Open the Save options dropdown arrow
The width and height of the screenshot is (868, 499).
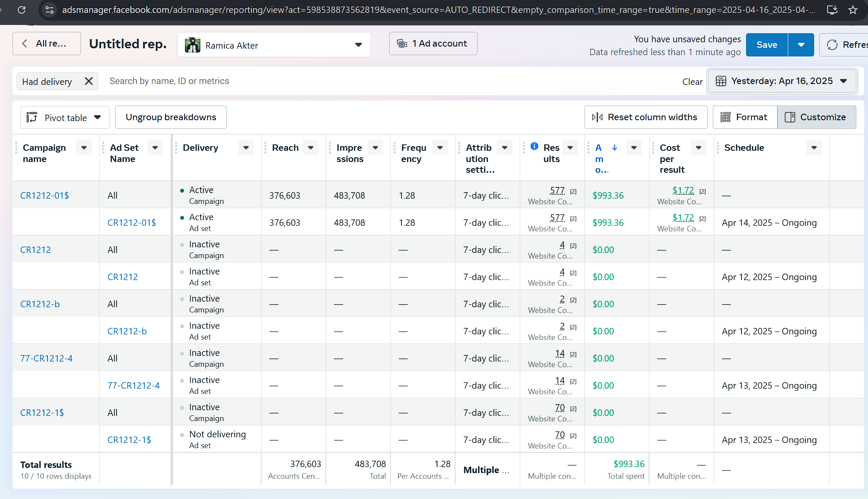801,45
